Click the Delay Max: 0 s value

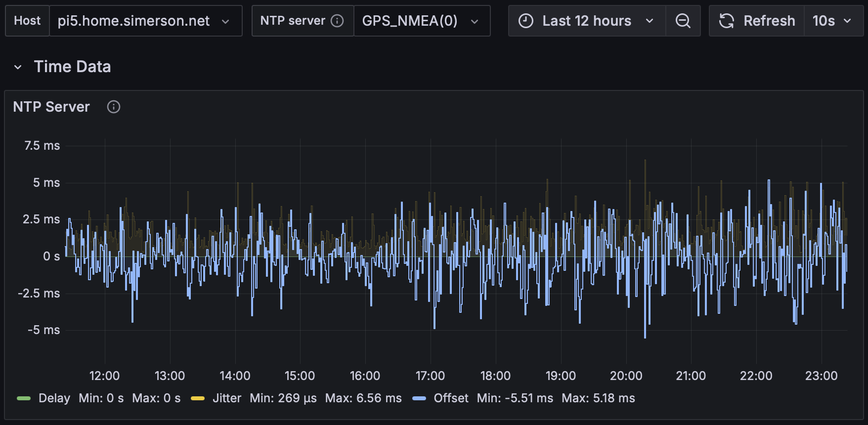[x=156, y=398]
